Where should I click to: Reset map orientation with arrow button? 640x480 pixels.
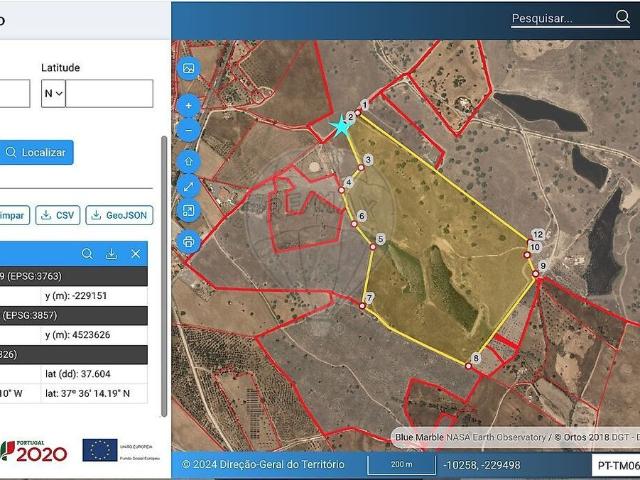point(189,161)
